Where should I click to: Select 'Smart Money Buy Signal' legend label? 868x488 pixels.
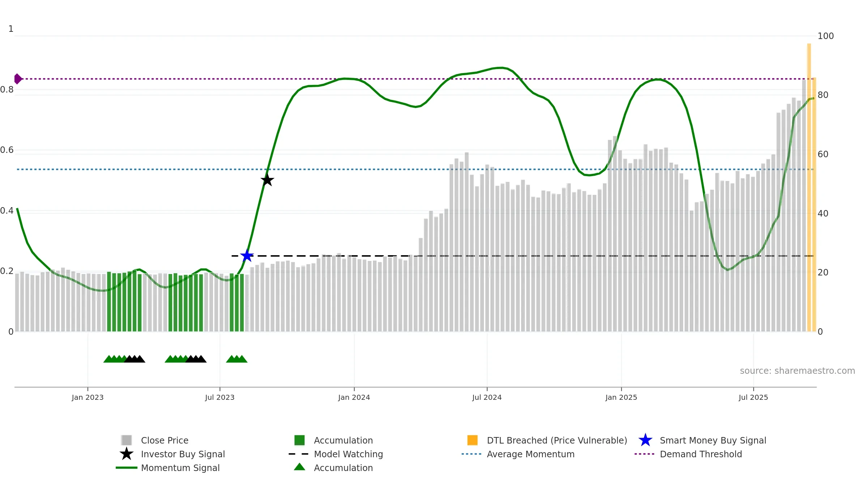pyautogui.click(x=713, y=440)
